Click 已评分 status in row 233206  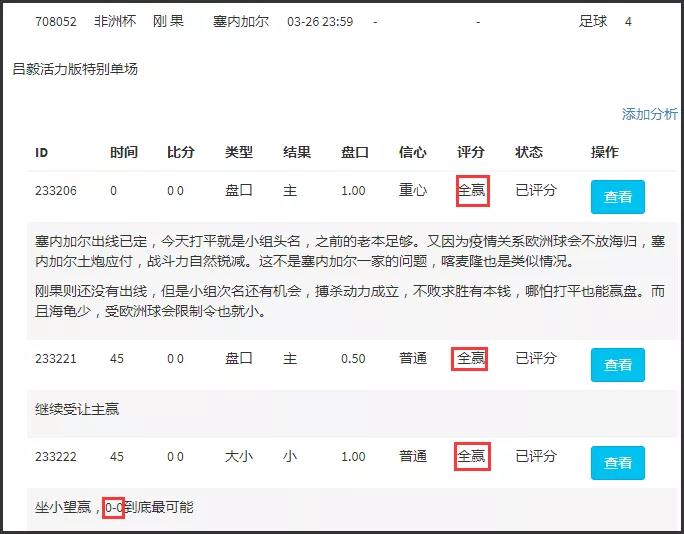pyautogui.click(x=536, y=190)
